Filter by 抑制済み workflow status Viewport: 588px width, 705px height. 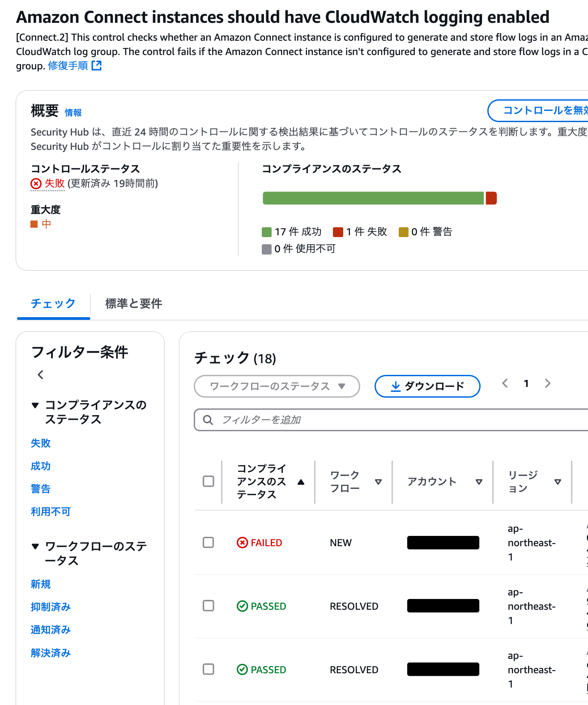click(51, 607)
